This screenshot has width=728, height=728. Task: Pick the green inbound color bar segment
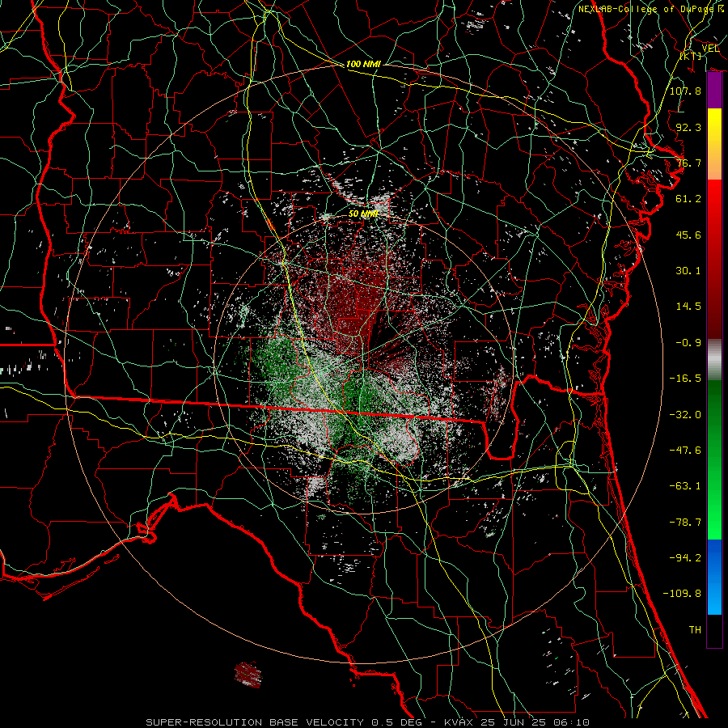coord(714,459)
